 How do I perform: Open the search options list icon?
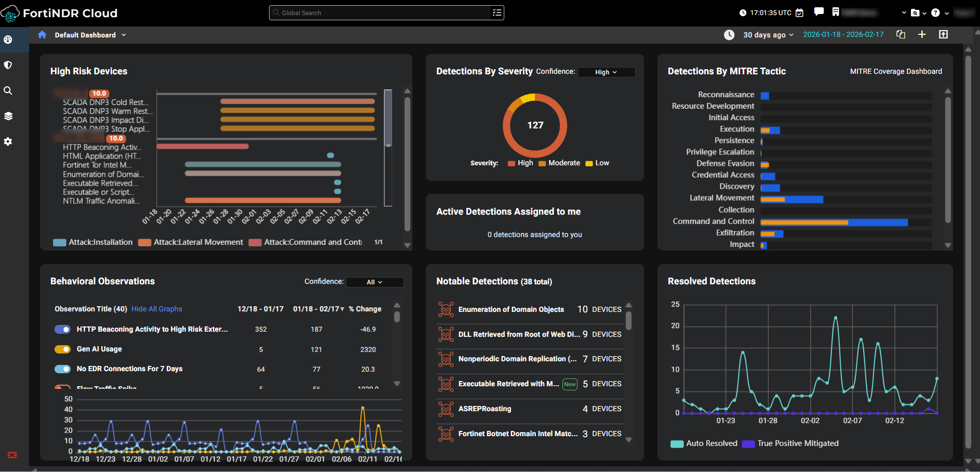click(x=497, y=12)
